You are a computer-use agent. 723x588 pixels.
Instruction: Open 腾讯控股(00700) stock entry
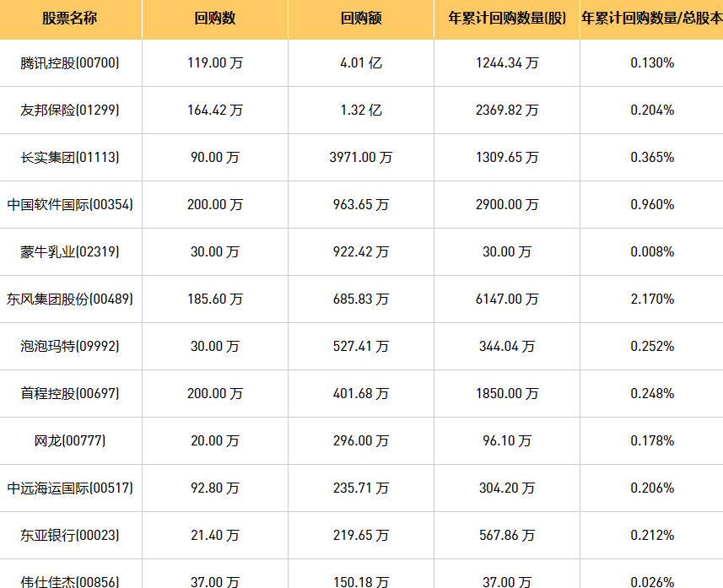pos(70,62)
